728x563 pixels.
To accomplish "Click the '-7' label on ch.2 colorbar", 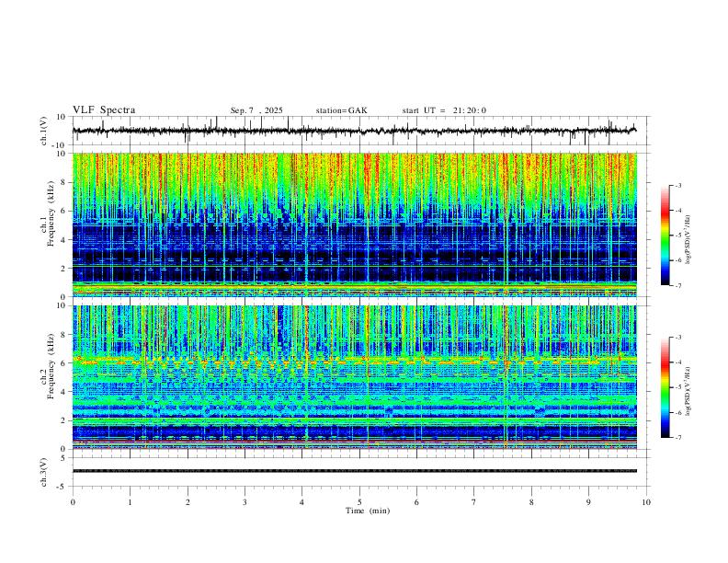I will coord(677,438).
